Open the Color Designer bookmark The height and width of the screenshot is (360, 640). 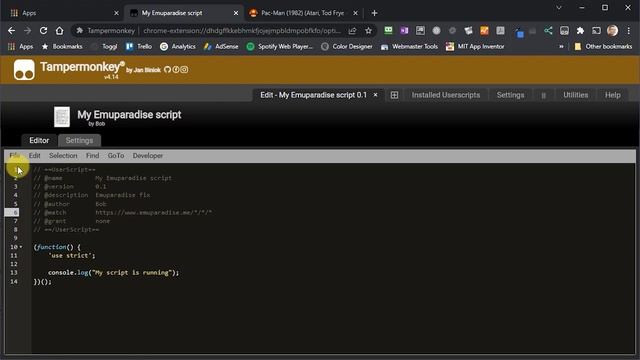pos(347,47)
